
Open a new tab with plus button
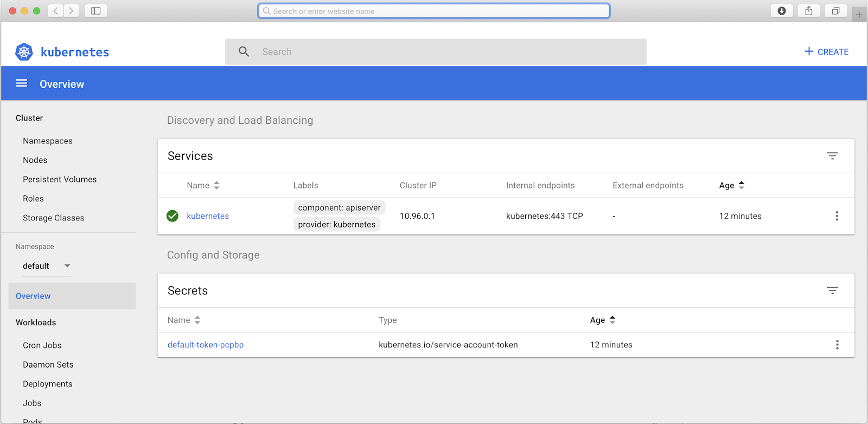859,15
